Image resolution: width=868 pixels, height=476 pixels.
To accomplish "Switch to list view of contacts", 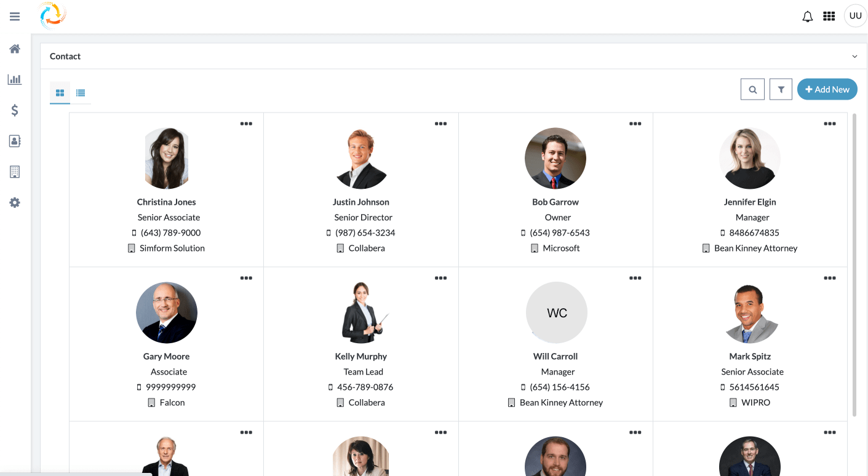I will (81, 92).
